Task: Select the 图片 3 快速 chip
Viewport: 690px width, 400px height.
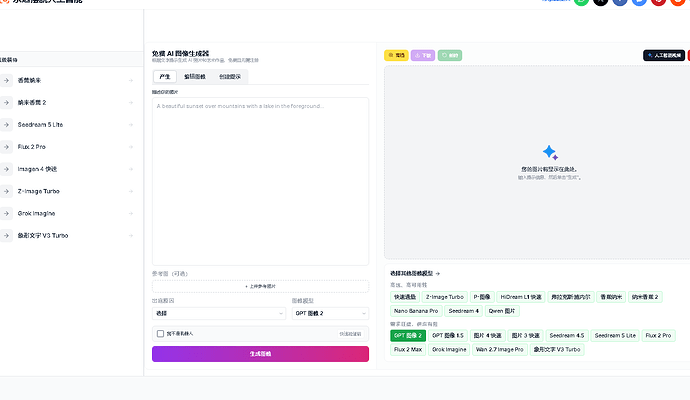Action: click(x=525, y=336)
